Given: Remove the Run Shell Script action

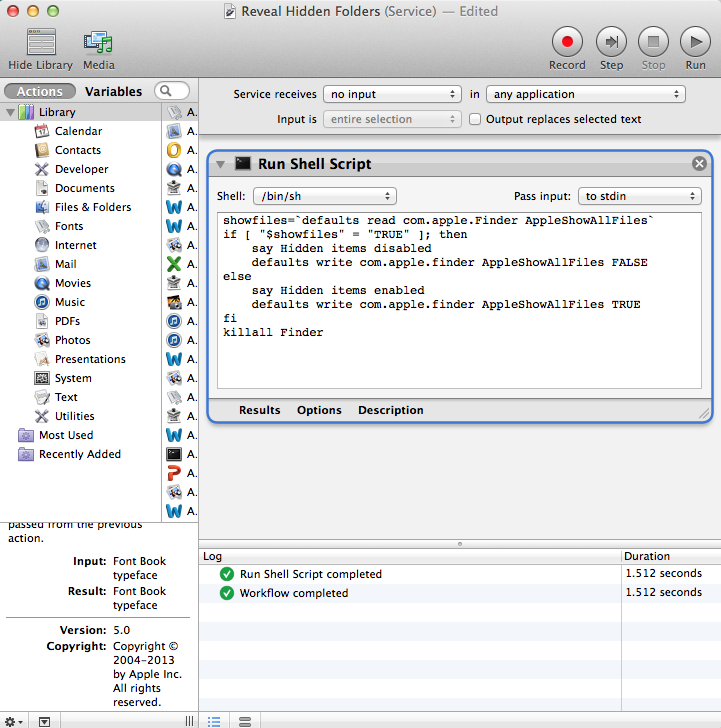Looking at the screenshot, I should (699, 164).
